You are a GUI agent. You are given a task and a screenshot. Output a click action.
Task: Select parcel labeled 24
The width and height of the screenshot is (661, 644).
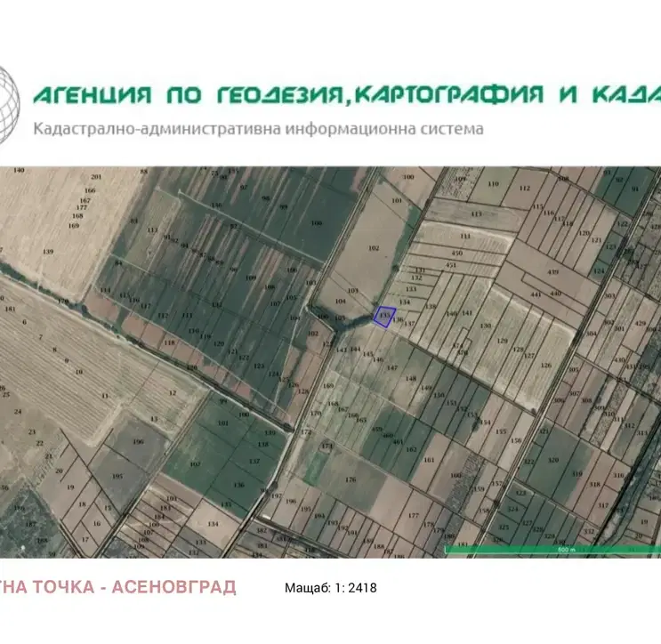17,411
